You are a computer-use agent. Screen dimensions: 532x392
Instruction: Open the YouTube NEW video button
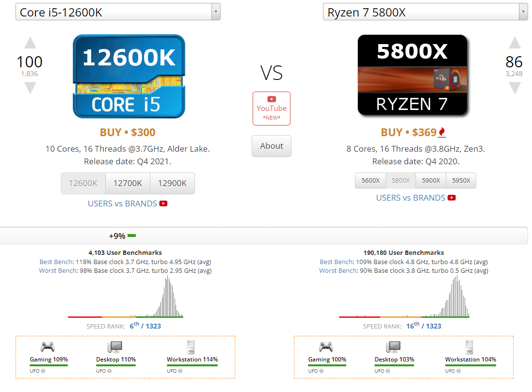(x=272, y=109)
